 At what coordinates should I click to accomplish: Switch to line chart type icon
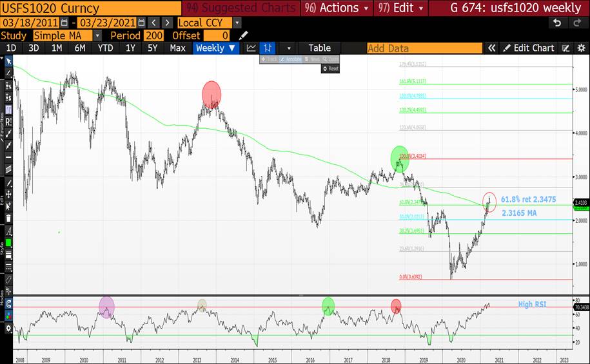(x=251, y=48)
